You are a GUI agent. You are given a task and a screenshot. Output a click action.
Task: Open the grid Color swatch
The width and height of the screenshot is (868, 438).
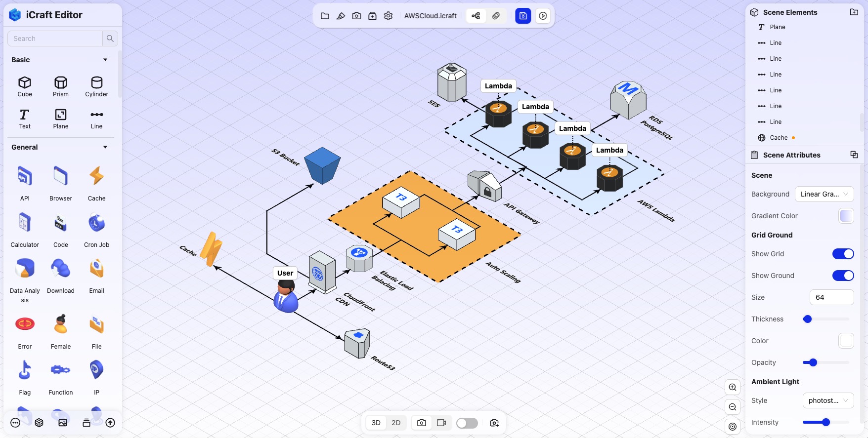tap(846, 341)
